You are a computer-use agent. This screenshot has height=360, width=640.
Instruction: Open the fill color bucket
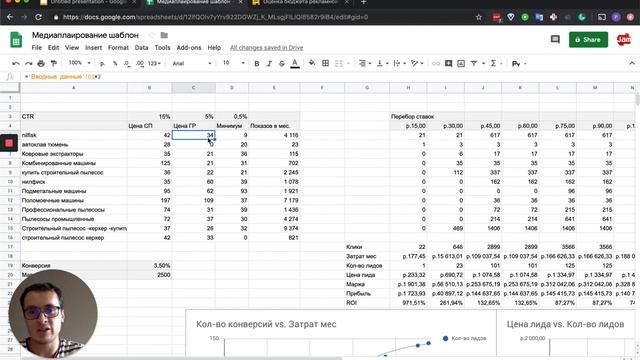coord(312,63)
